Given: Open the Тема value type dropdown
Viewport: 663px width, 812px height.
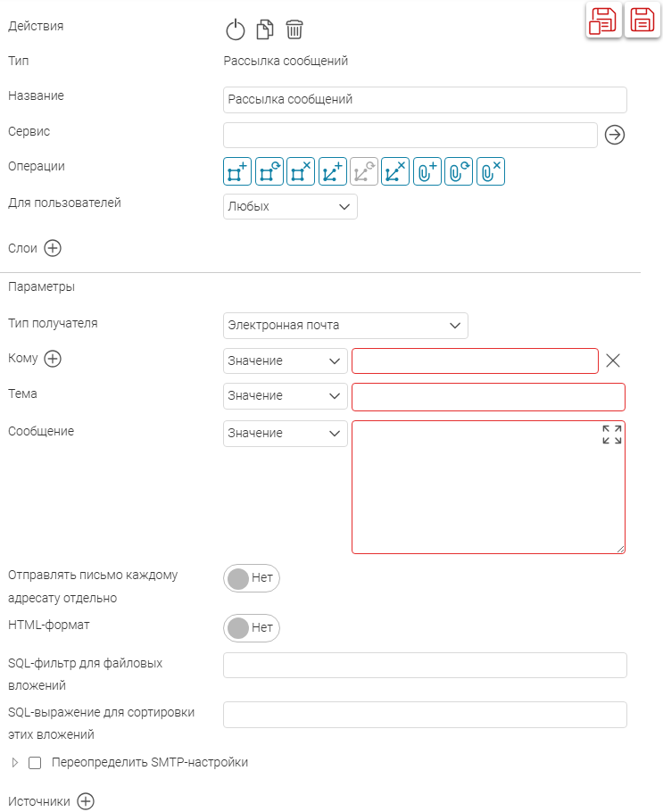Looking at the screenshot, I should pos(286,396).
